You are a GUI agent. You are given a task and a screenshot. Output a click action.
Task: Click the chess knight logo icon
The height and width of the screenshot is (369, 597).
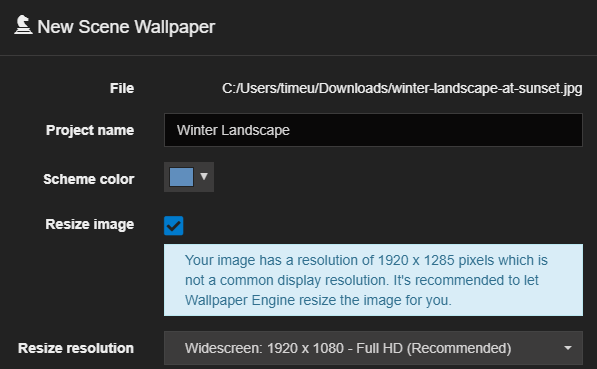[x=23, y=25]
